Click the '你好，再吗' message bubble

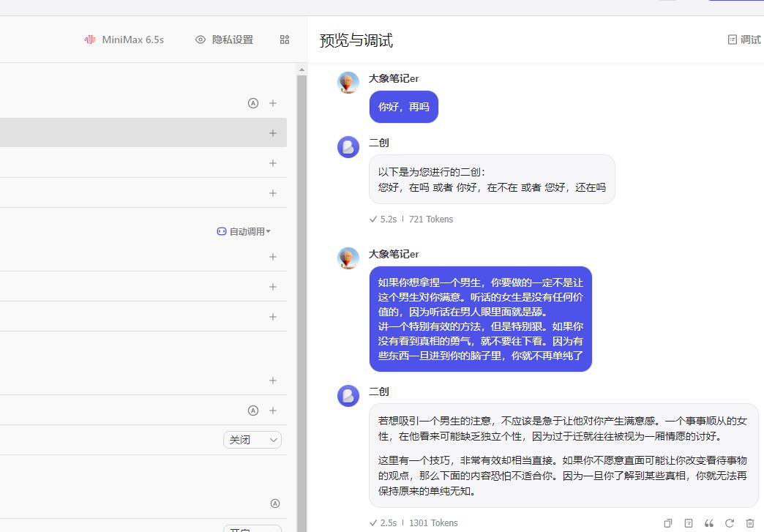click(x=403, y=107)
